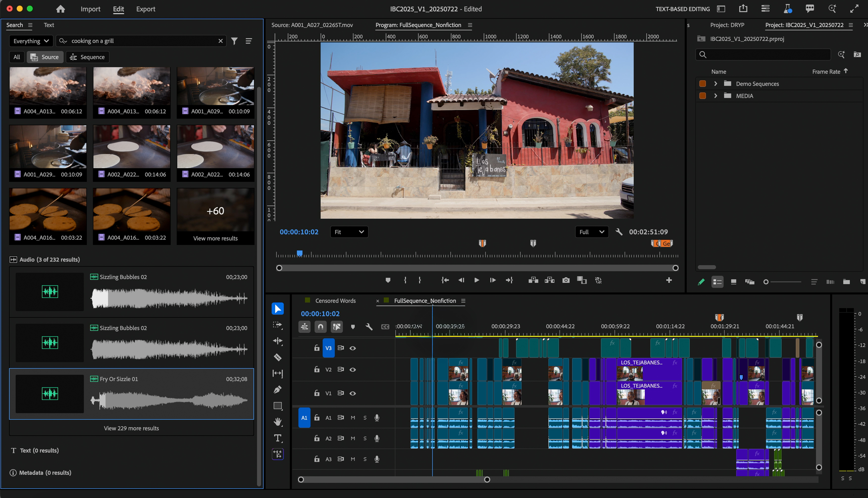This screenshot has width=868, height=498.
Task: Toggle V2 track visibility eye
Action: point(352,370)
